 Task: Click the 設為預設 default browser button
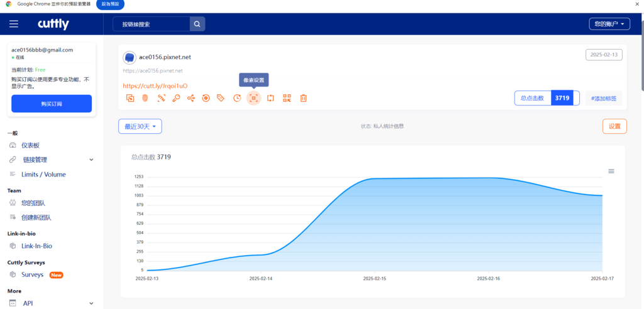110,4
